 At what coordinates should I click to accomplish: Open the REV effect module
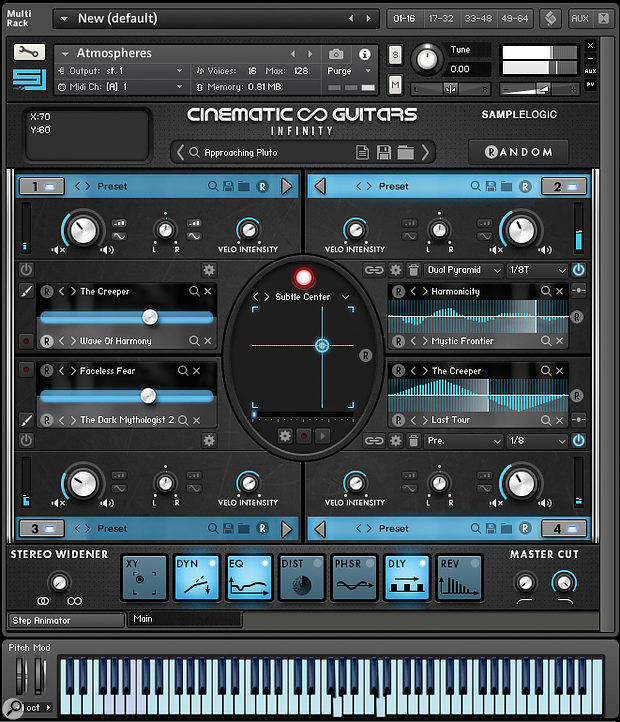tap(459, 578)
